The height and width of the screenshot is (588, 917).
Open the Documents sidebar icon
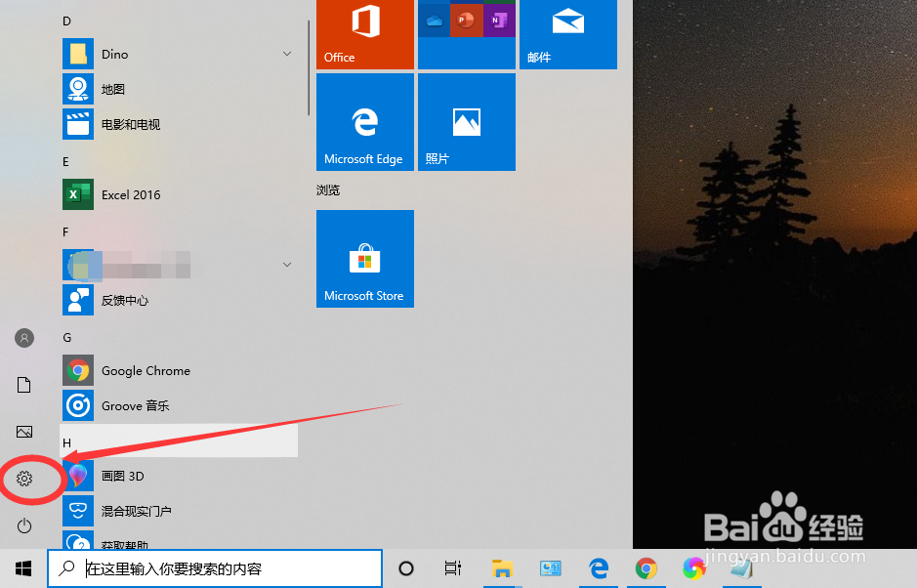[x=24, y=385]
